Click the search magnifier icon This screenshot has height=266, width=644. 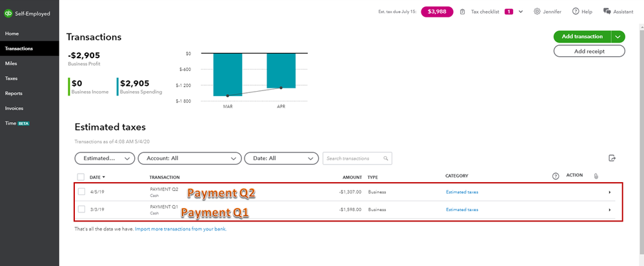point(386,158)
